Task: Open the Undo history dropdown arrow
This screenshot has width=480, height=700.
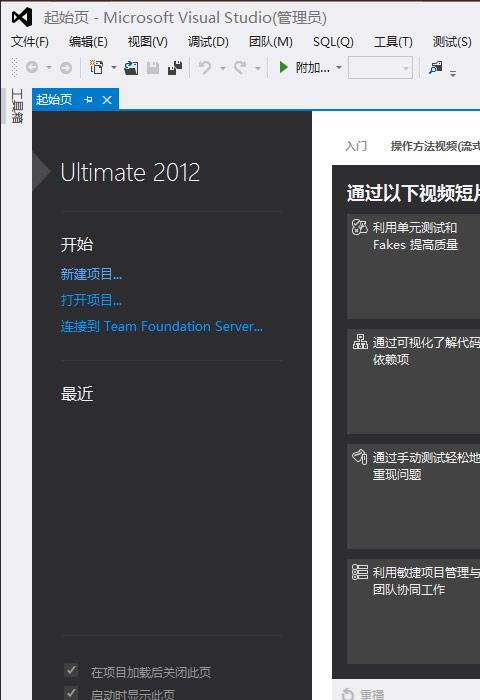Action: 222,68
